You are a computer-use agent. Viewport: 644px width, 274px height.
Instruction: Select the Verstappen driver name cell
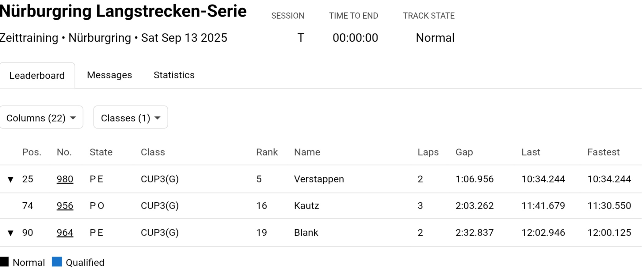[319, 179]
